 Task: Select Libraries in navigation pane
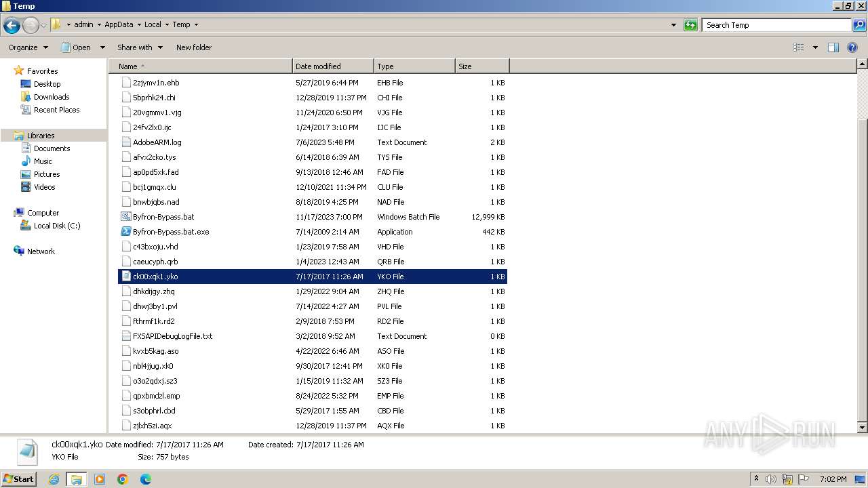[x=41, y=136]
